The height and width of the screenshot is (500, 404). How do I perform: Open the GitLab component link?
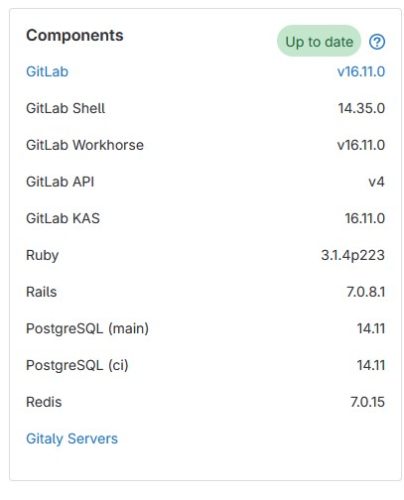click(47, 72)
